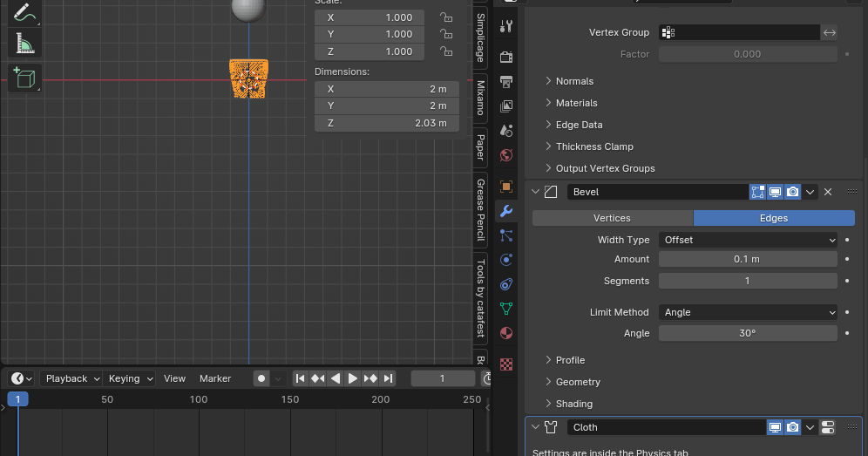Open Cloth physics settings shortcut icon

point(828,427)
